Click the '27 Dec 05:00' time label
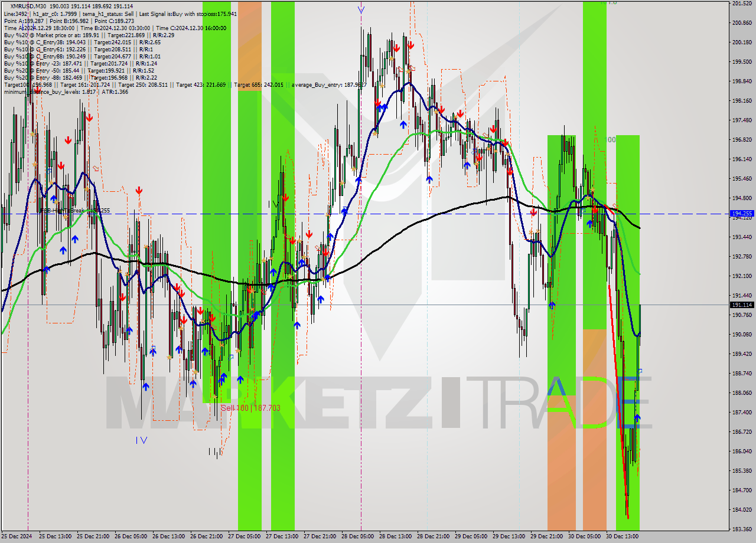 click(x=244, y=537)
